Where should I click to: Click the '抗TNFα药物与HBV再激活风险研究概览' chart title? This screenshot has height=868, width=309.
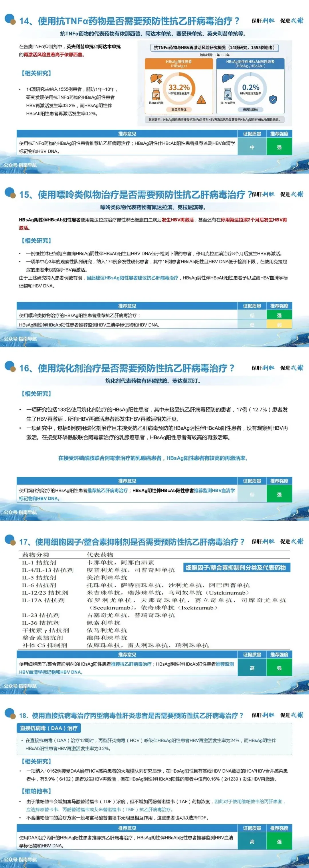tap(214, 47)
